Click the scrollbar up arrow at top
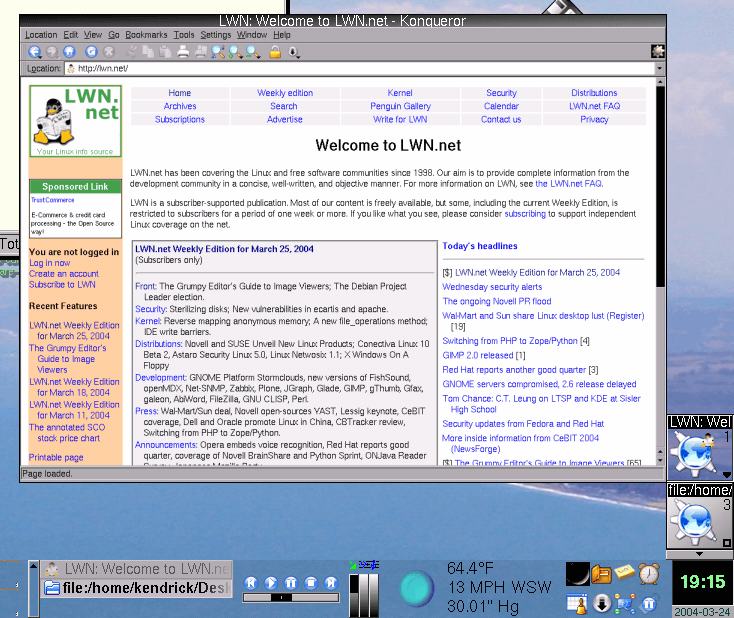The width and height of the screenshot is (734, 618). [x=660, y=82]
